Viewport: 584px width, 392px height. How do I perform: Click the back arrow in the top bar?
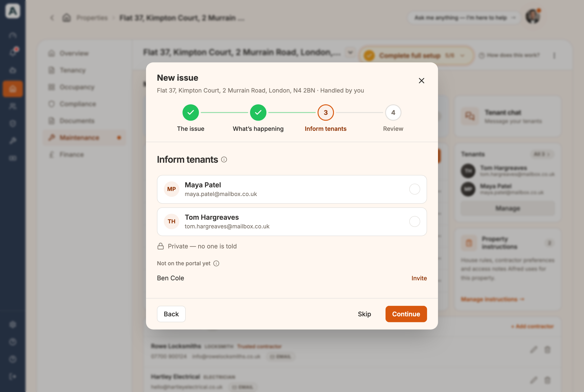[x=52, y=18]
